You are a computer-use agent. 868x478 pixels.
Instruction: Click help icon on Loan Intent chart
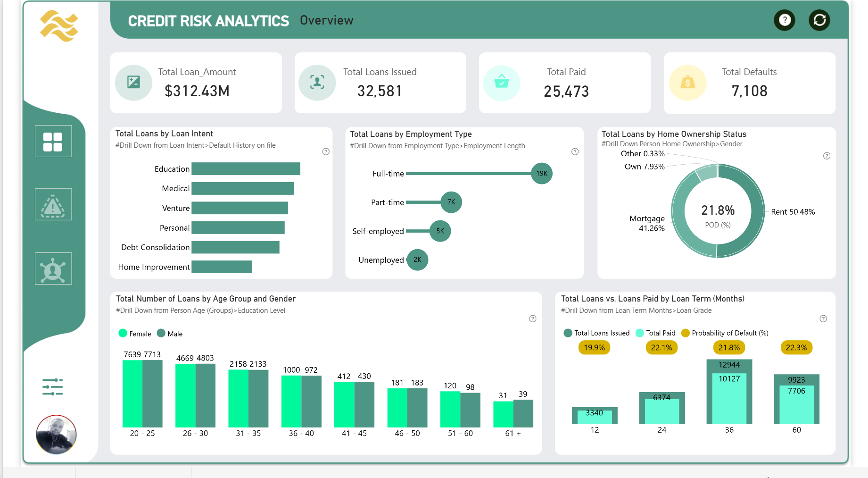tap(326, 152)
